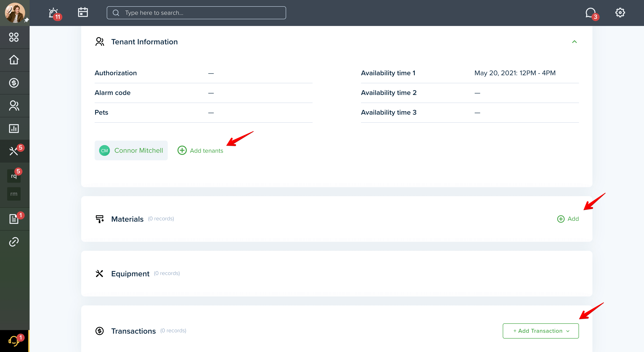
Task: Click the Availability time 3 label
Action: [389, 112]
